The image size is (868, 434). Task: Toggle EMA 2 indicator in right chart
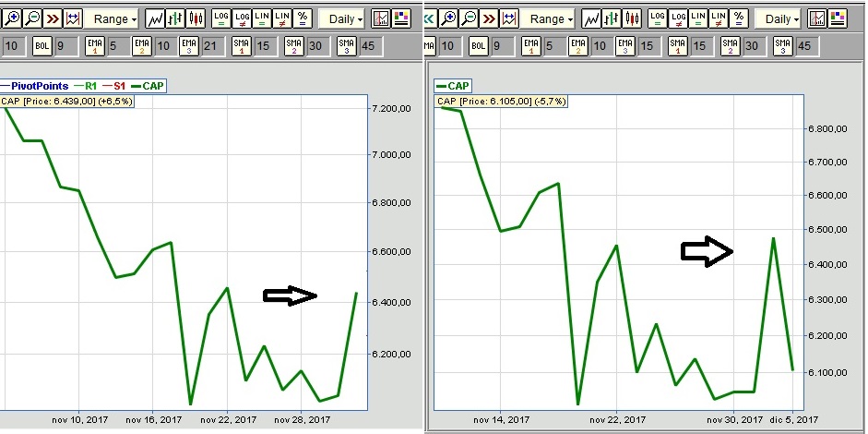coord(578,46)
